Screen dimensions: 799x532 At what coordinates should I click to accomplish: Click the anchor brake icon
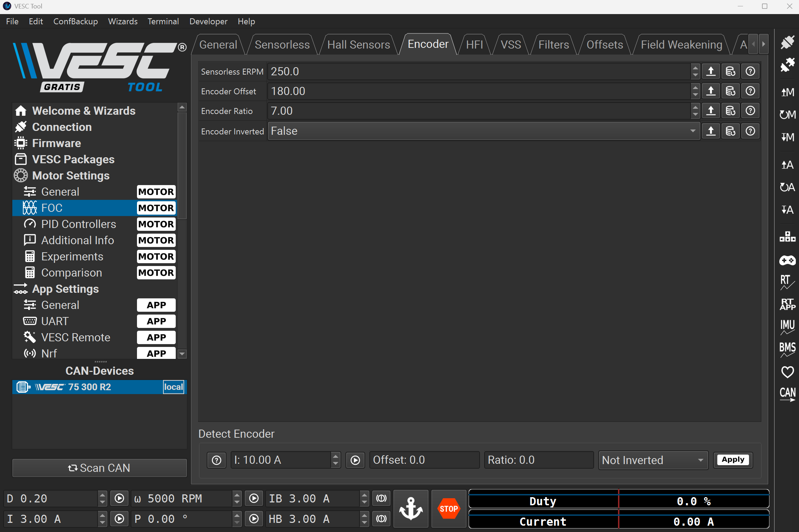[411, 509]
